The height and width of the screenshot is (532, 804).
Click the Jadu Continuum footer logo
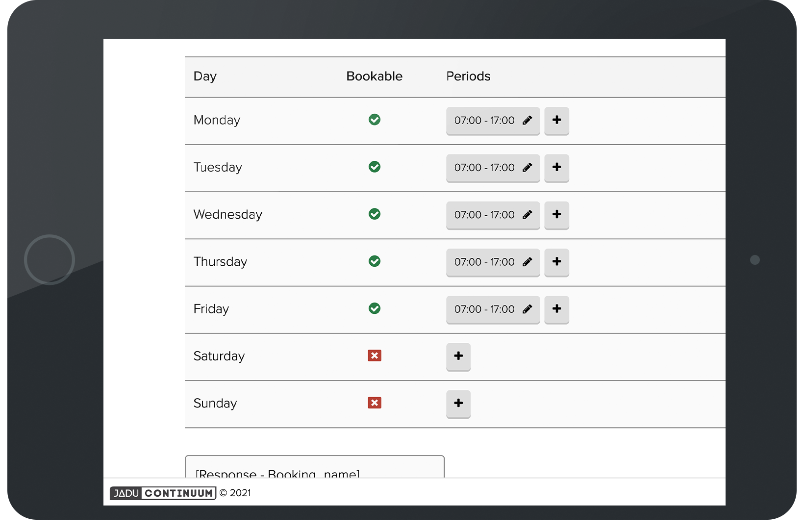point(163,493)
